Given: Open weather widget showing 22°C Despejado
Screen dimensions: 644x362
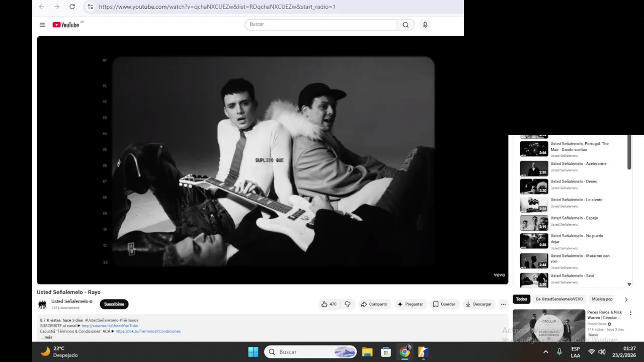Looking at the screenshot, I should pos(59,352).
